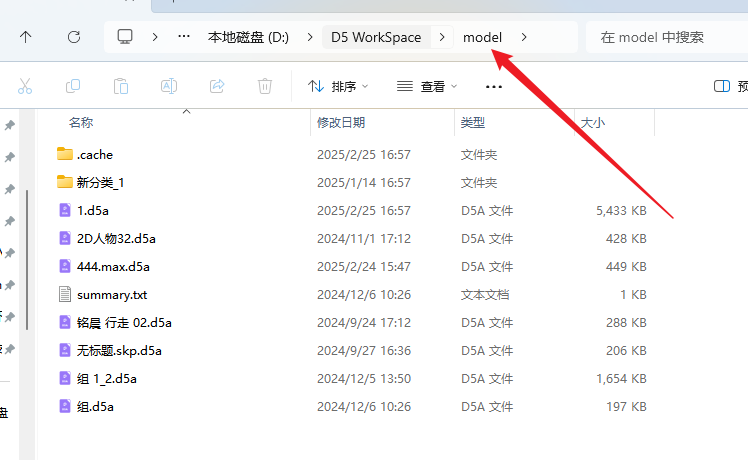
Task: Click the Delete trash can icon
Action: coord(265,86)
